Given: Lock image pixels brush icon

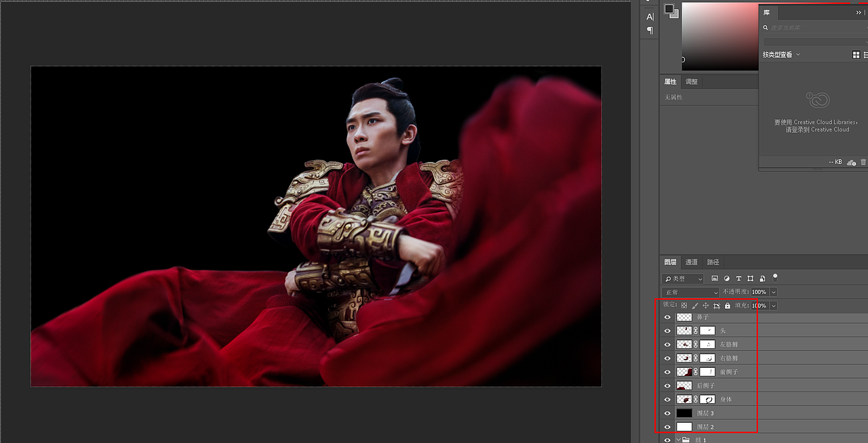Looking at the screenshot, I should (695, 305).
